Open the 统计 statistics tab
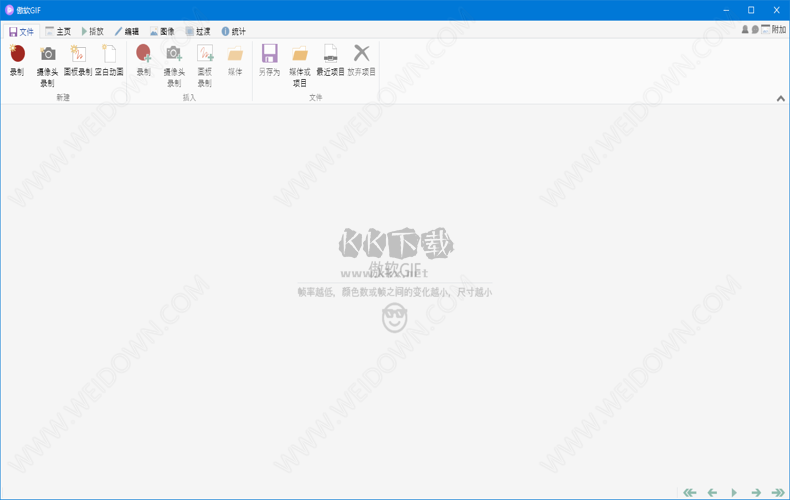Viewport: 790px width, 500px height. [234, 32]
